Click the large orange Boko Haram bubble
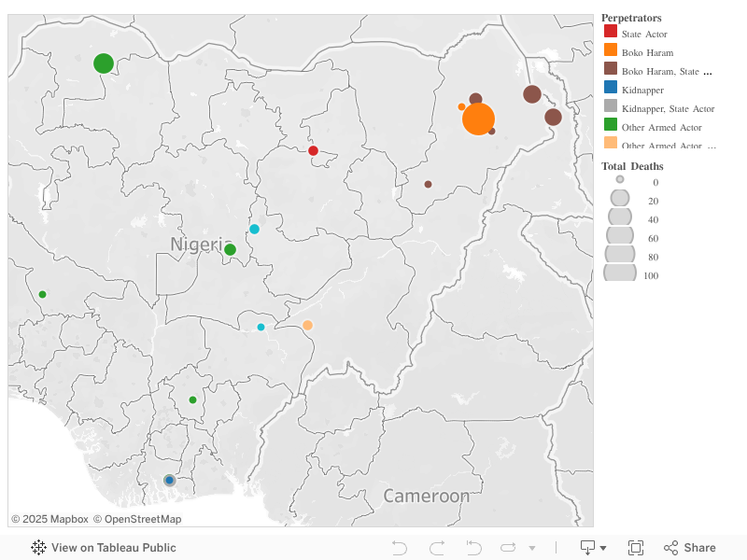747x560 pixels. click(478, 119)
